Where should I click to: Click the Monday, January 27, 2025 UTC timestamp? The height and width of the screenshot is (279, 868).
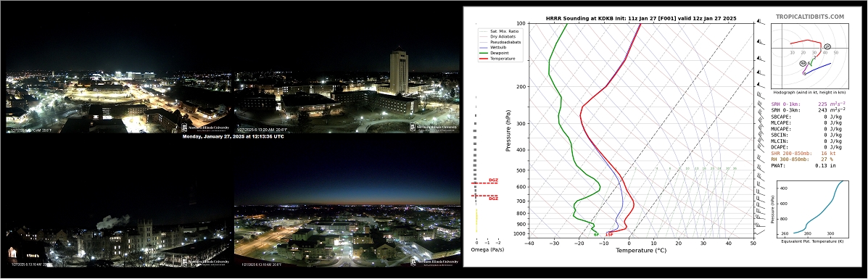pyautogui.click(x=233, y=137)
